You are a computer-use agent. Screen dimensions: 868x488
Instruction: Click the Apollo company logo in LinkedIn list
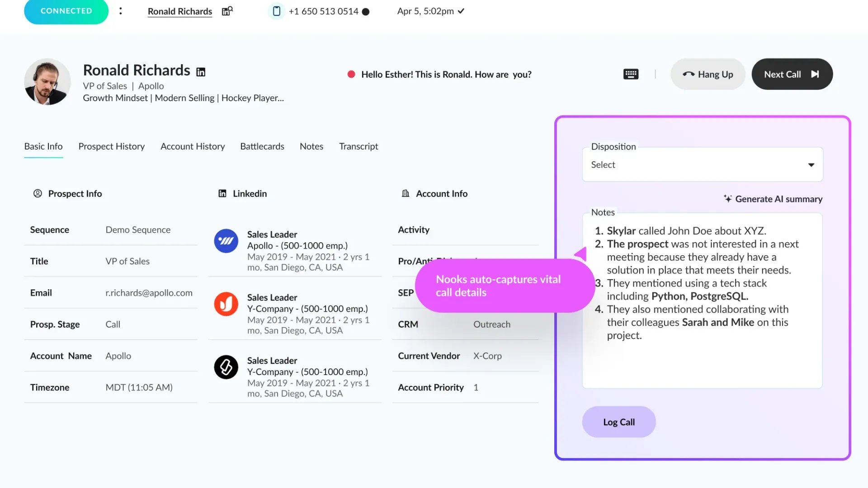click(226, 241)
